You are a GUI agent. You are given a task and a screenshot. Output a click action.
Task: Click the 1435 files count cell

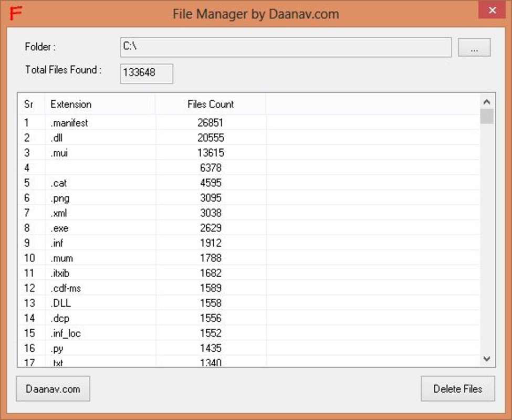pos(211,348)
